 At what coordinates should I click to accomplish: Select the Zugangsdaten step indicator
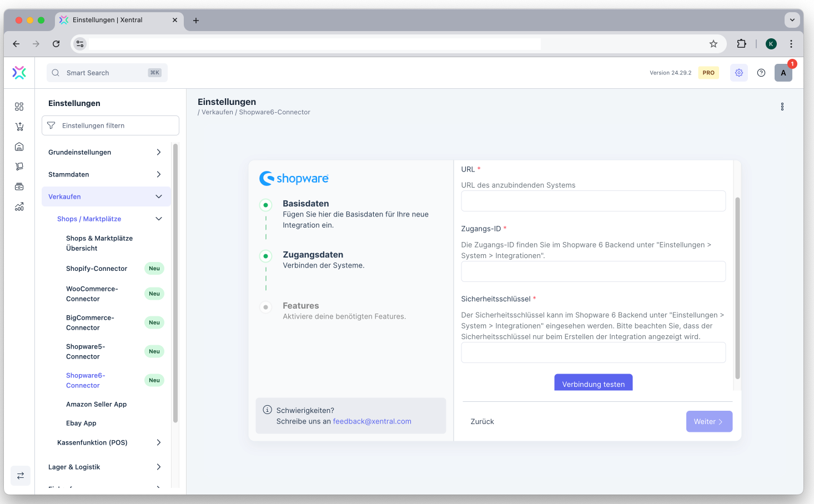coord(265,256)
